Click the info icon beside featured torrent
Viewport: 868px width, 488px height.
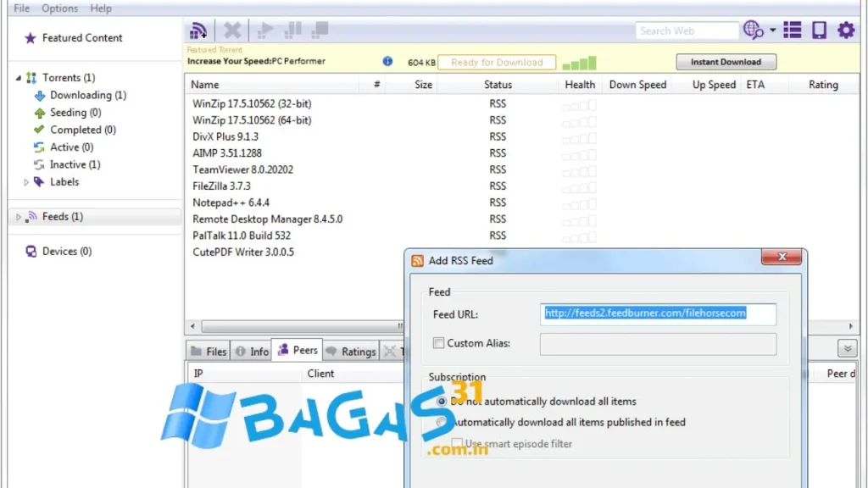pos(387,61)
